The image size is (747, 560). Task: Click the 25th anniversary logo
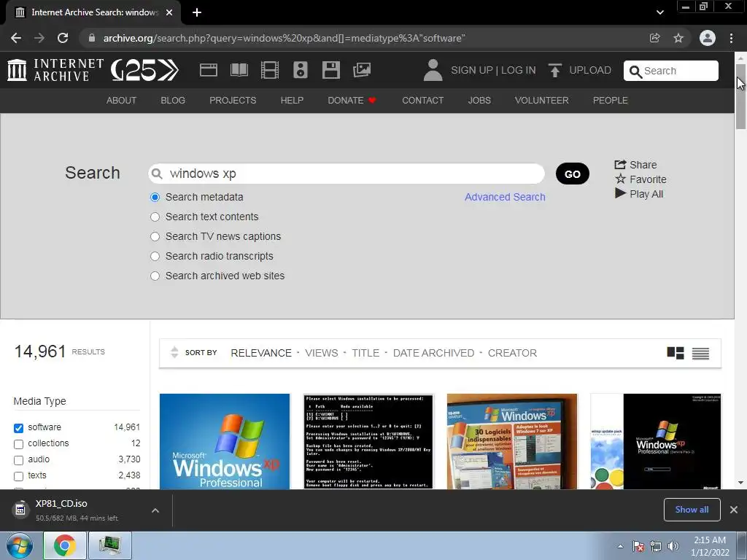pyautogui.click(x=145, y=70)
